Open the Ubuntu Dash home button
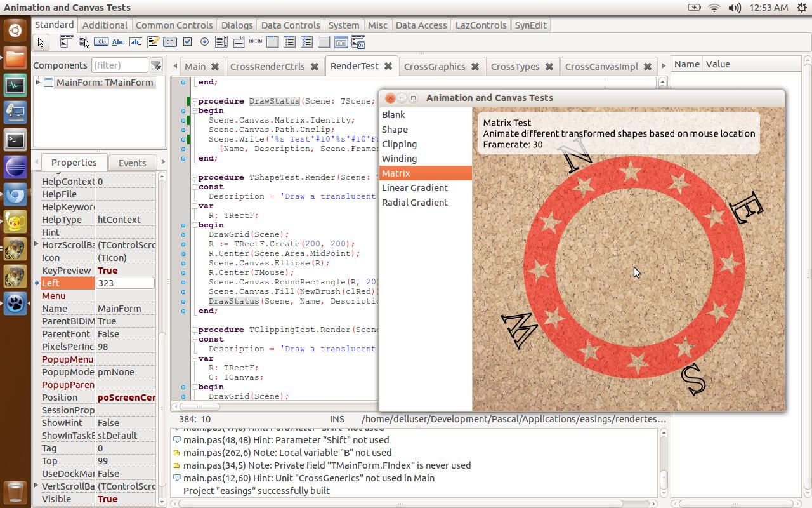812x508 pixels. point(15,30)
